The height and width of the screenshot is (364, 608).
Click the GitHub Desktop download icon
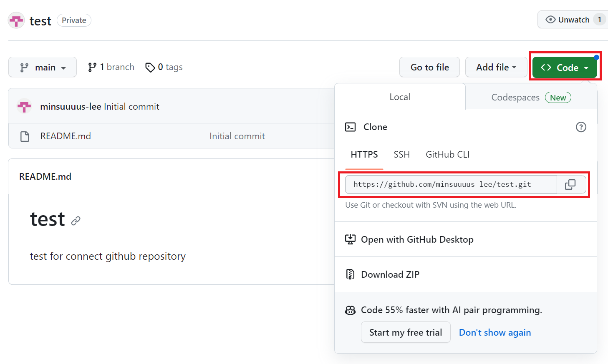tap(350, 239)
